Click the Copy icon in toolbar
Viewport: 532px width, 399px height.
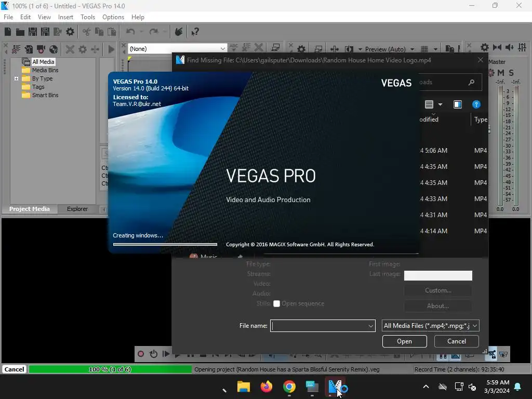[x=99, y=32]
